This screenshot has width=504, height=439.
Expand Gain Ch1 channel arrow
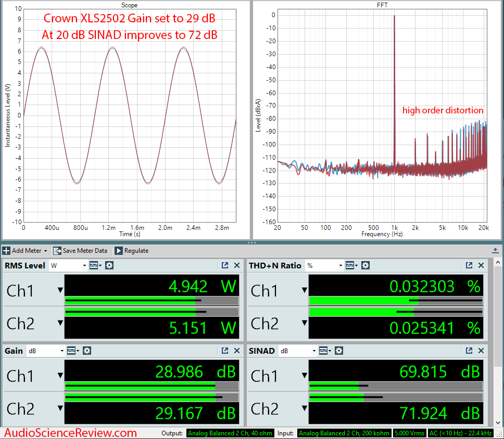(x=60, y=376)
